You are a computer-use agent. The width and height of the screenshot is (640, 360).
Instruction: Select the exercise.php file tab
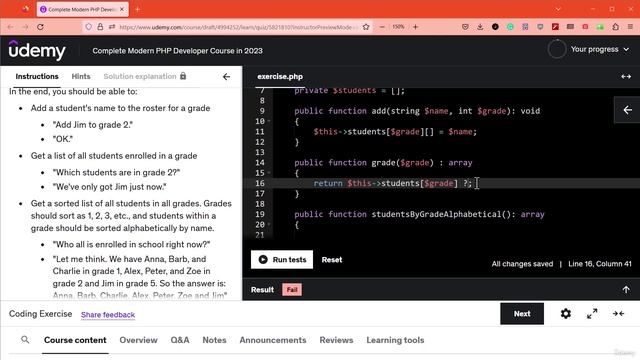click(280, 76)
